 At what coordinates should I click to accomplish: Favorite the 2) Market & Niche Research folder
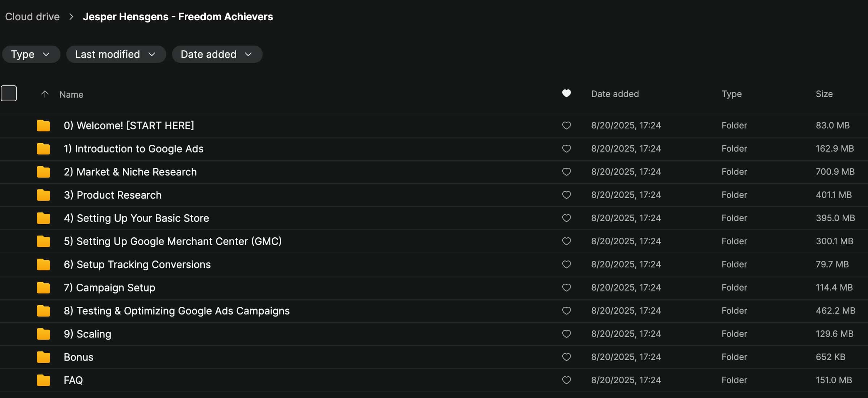click(566, 172)
